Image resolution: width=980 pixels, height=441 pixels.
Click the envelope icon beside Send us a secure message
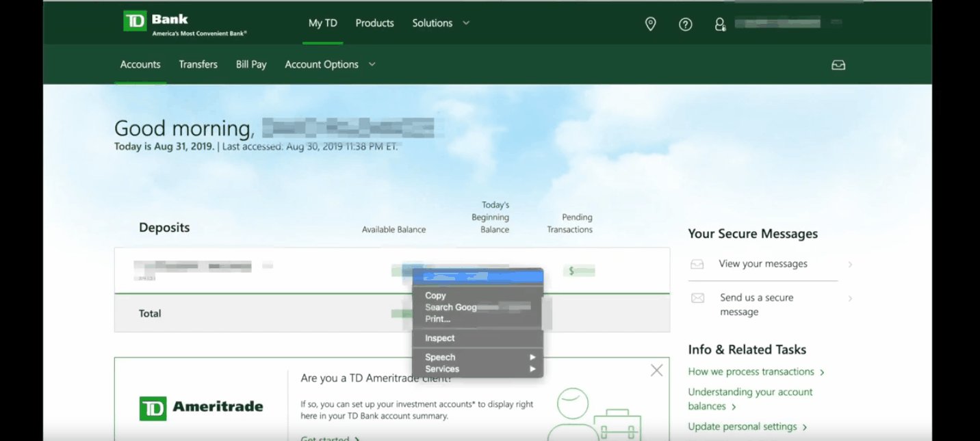click(x=697, y=298)
